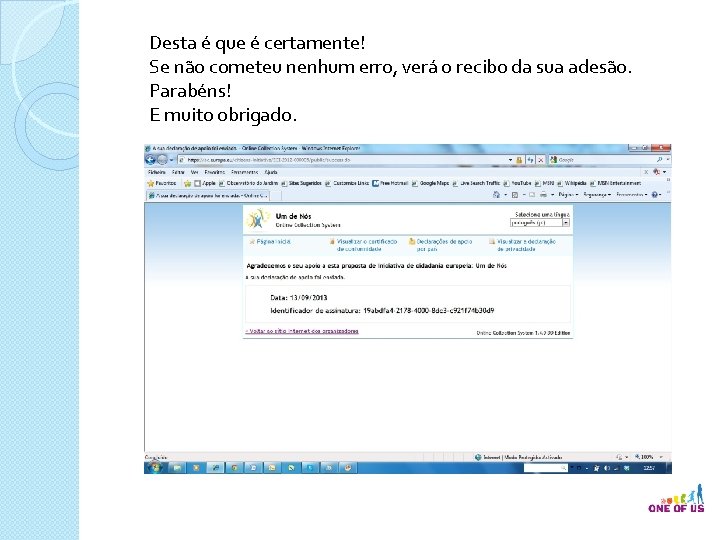Open the Ferramentas menu in menu bar
Screen dimensions: 720x540
point(244,172)
